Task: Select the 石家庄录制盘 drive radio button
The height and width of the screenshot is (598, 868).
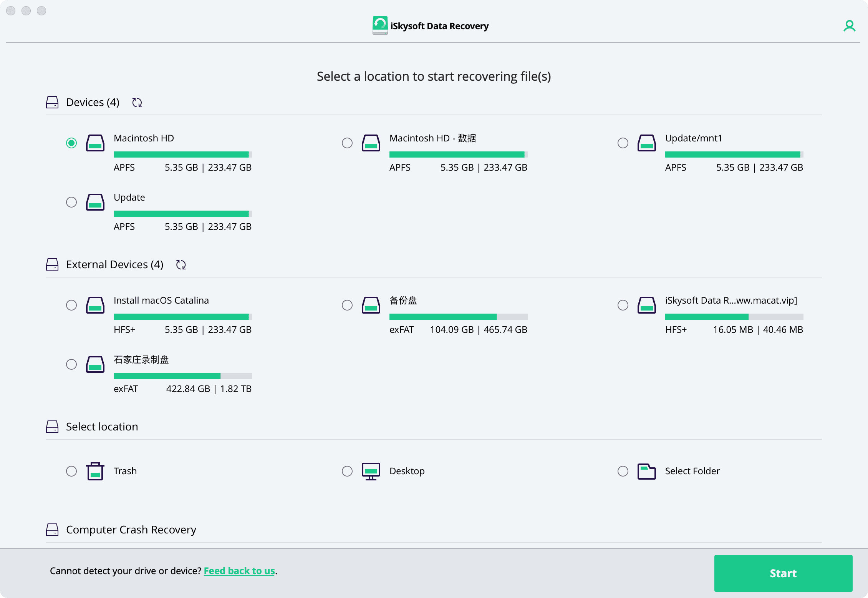Action: pyautogui.click(x=71, y=364)
